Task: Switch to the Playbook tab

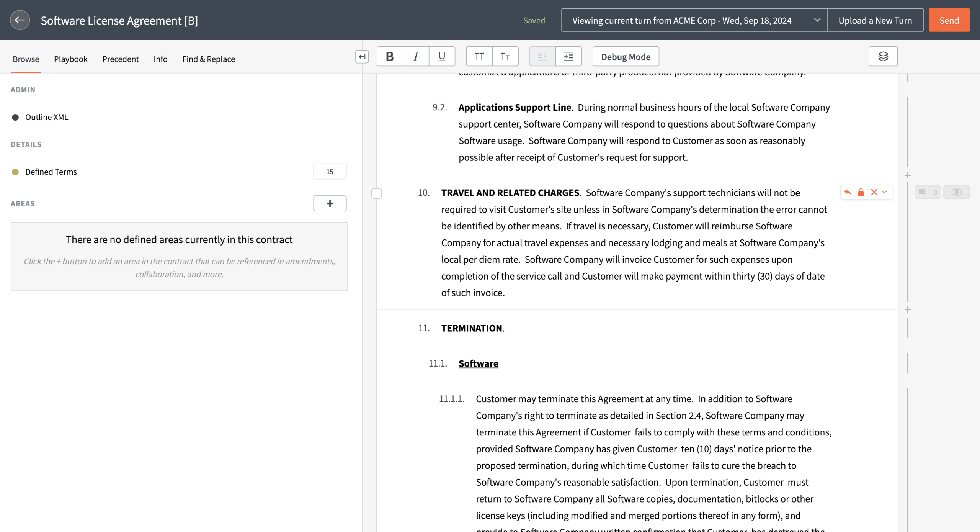Action: (x=70, y=59)
